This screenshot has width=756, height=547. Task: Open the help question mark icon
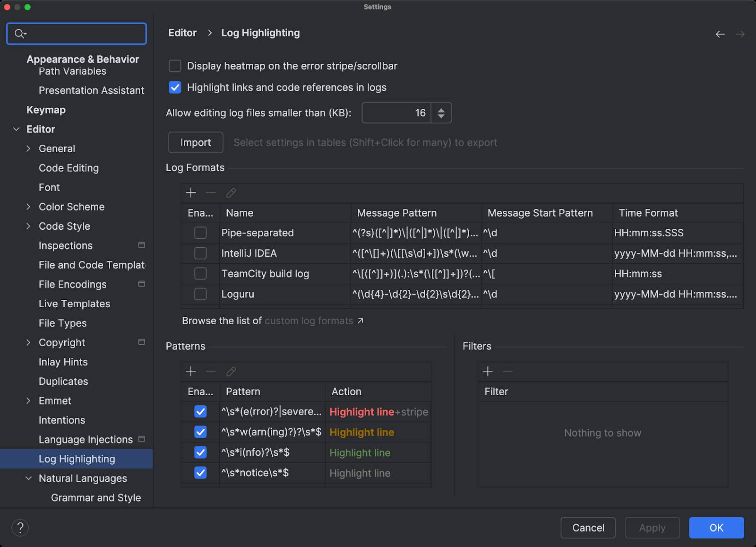[x=20, y=528]
